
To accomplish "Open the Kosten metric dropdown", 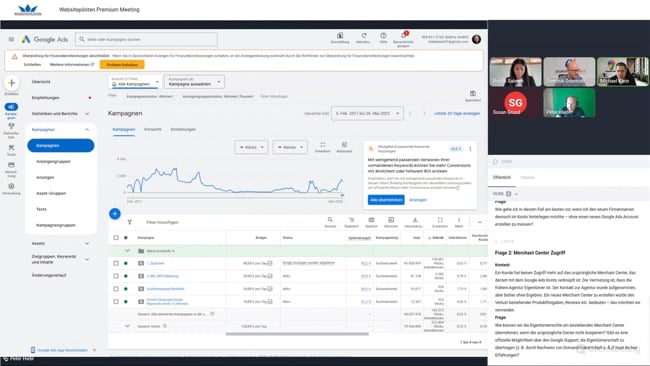I will [290, 147].
